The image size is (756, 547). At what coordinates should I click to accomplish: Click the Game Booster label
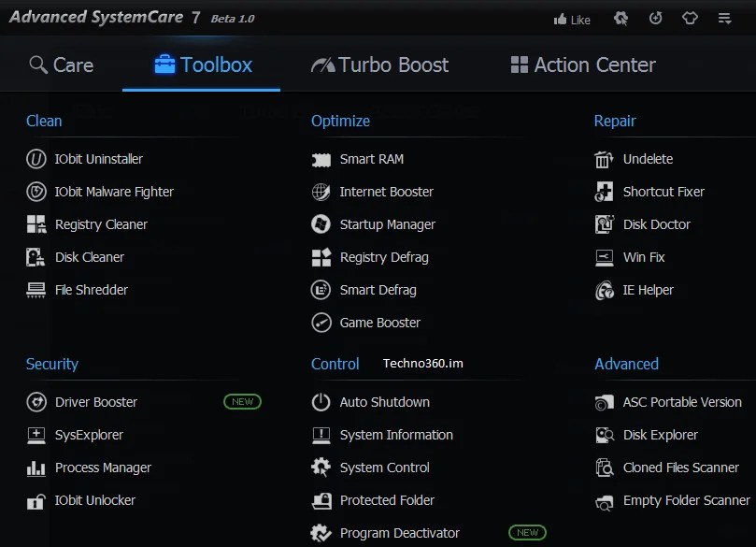[x=380, y=323]
